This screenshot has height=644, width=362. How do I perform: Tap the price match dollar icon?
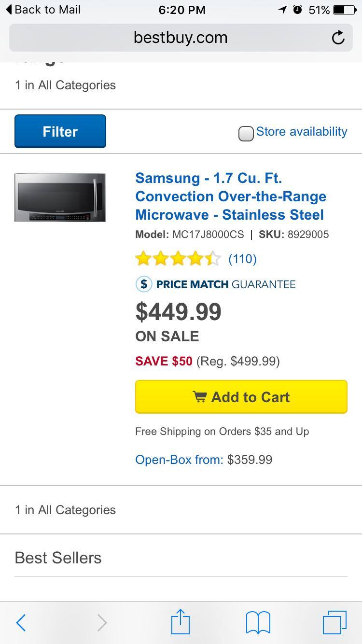coord(144,284)
